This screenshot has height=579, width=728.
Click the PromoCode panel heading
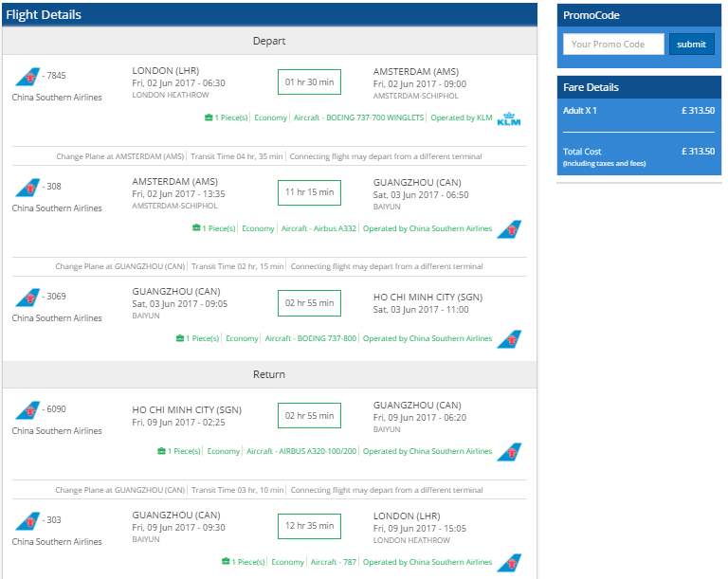pyautogui.click(x=591, y=15)
